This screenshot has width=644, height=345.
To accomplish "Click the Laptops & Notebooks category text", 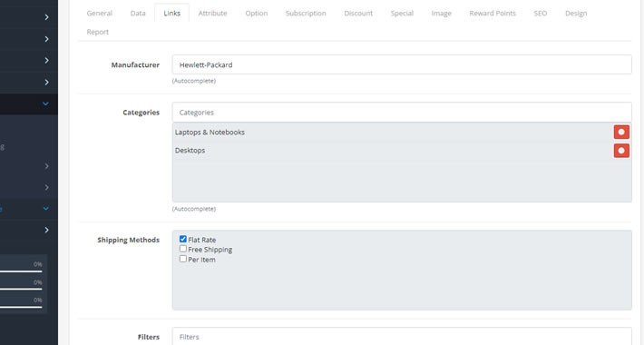I will coord(210,132).
